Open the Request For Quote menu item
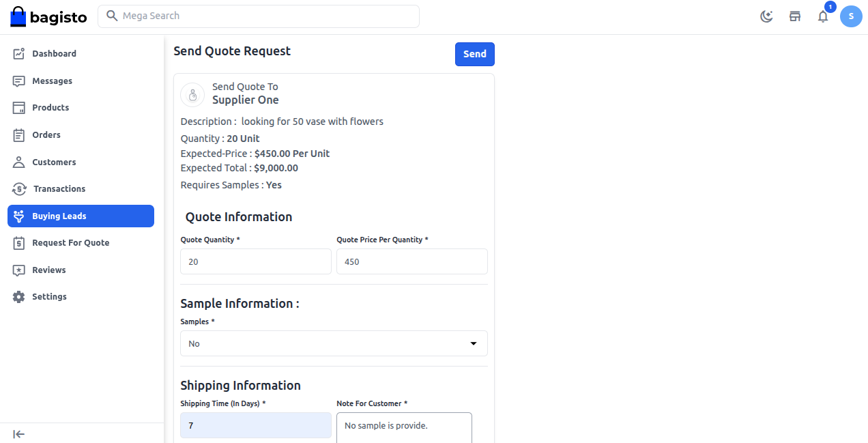 (x=70, y=242)
